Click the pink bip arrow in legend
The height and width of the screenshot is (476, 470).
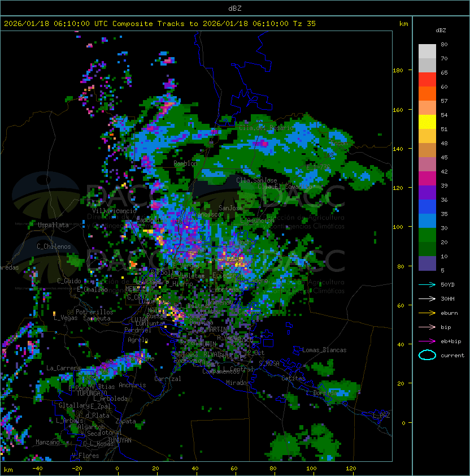click(427, 327)
